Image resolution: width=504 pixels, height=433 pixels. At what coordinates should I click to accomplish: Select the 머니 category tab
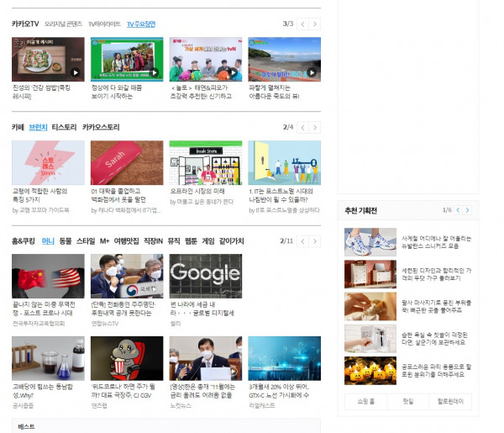tap(48, 241)
